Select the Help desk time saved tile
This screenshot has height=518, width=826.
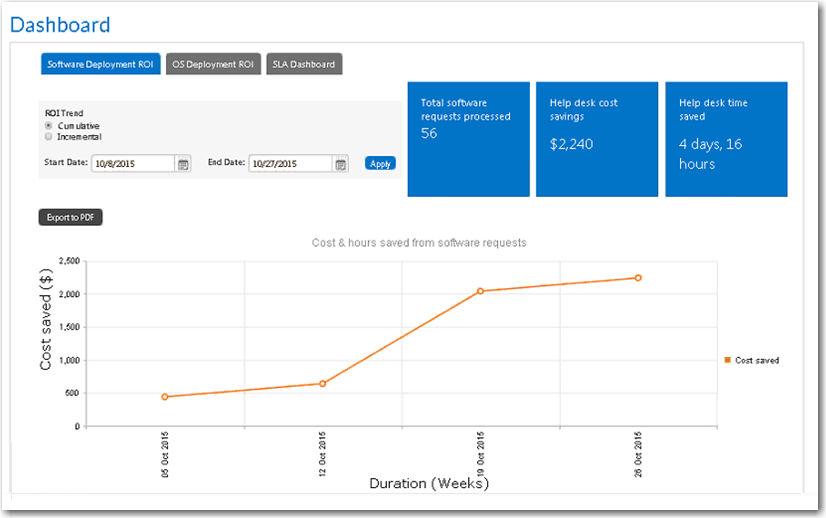click(726, 139)
